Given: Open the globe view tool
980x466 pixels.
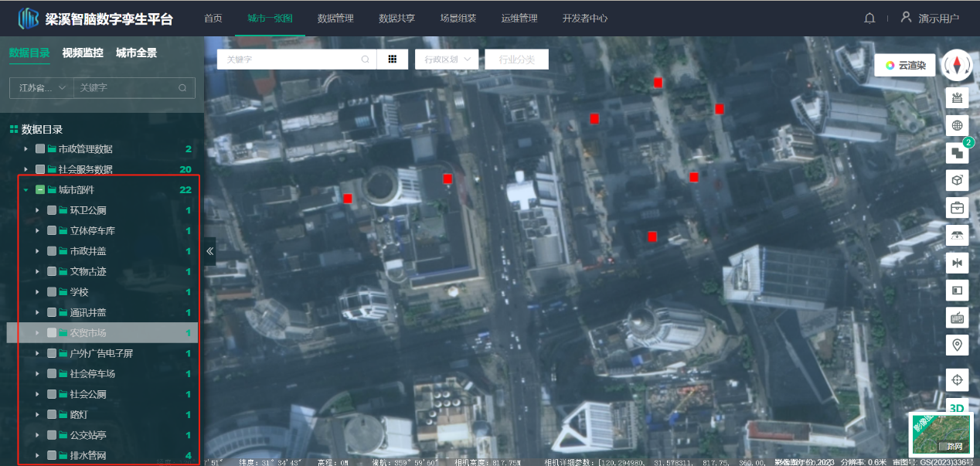Looking at the screenshot, I should pyautogui.click(x=958, y=126).
